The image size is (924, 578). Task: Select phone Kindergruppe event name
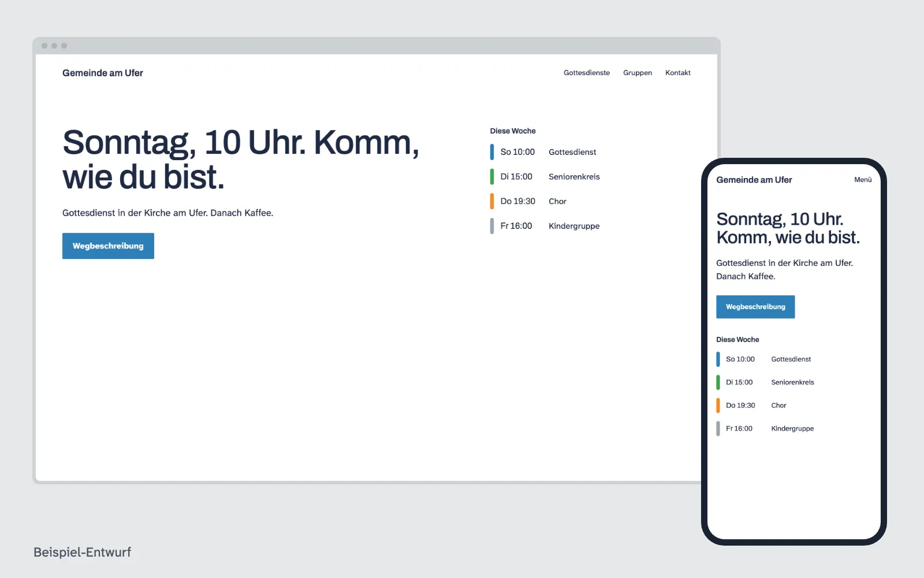(x=792, y=428)
